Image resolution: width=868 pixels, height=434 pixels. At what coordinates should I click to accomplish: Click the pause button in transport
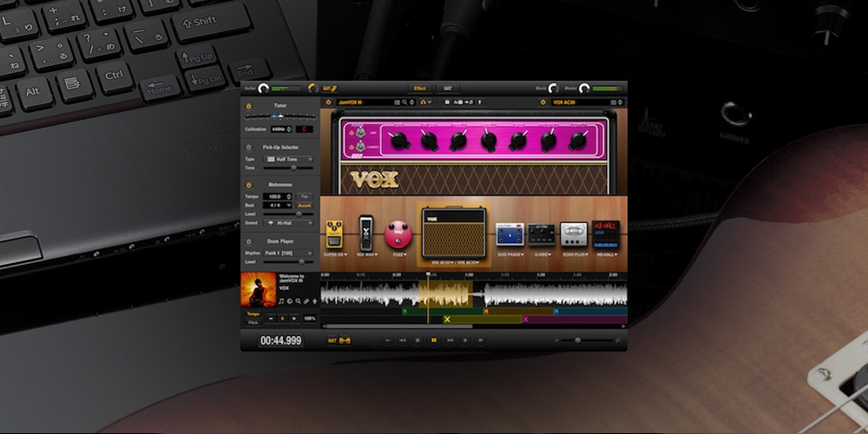(434, 340)
